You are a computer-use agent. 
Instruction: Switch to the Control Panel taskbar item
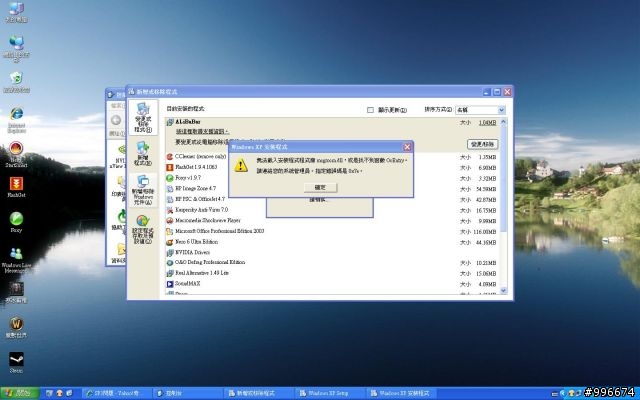188,393
